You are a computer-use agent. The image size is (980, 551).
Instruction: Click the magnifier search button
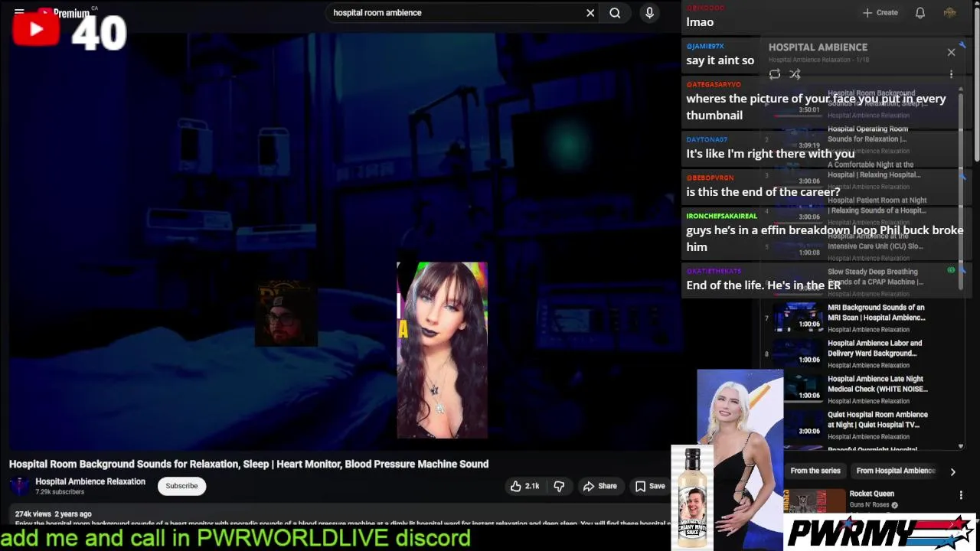[x=615, y=13]
